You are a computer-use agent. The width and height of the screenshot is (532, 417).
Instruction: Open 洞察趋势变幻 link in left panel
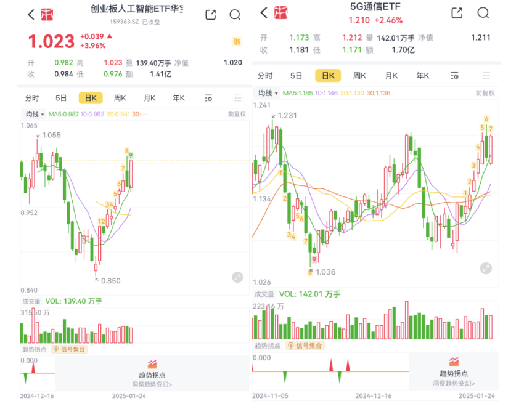pos(152,384)
